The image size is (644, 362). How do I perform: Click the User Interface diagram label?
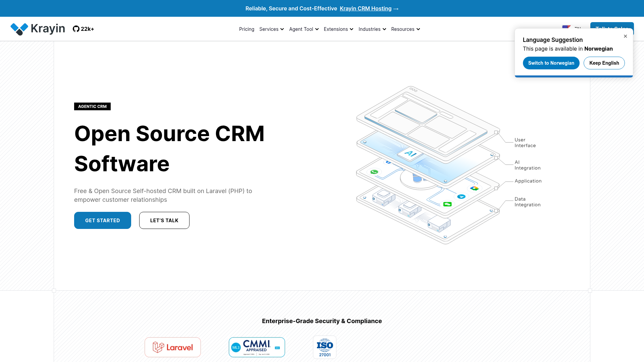(525, 143)
